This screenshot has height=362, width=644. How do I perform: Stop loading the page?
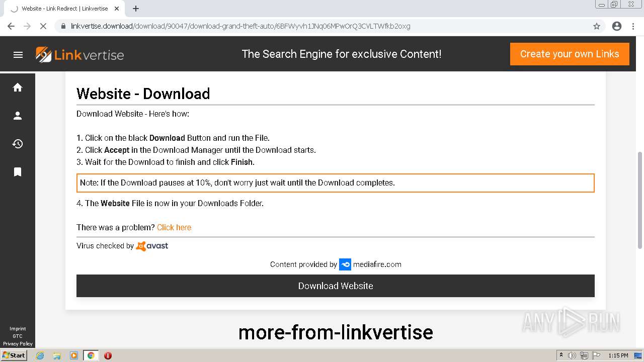[x=43, y=26]
